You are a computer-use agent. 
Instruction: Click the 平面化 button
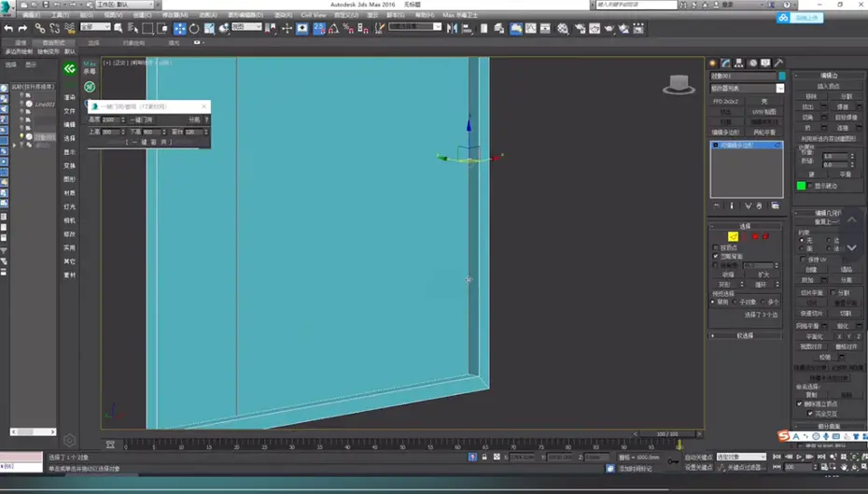coord(814,336)
